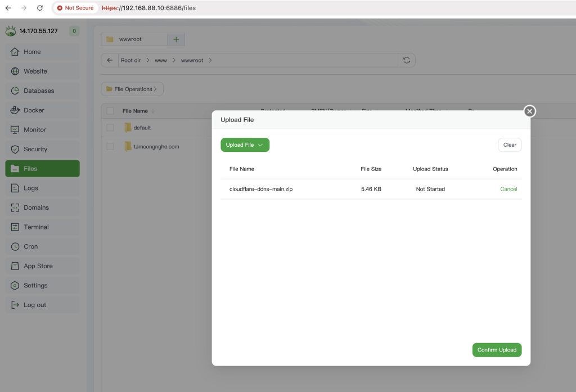Viewport: 576px width, 392px height.
Task: Expand the Upload File dropdown
Action: (x=245, y=145)
